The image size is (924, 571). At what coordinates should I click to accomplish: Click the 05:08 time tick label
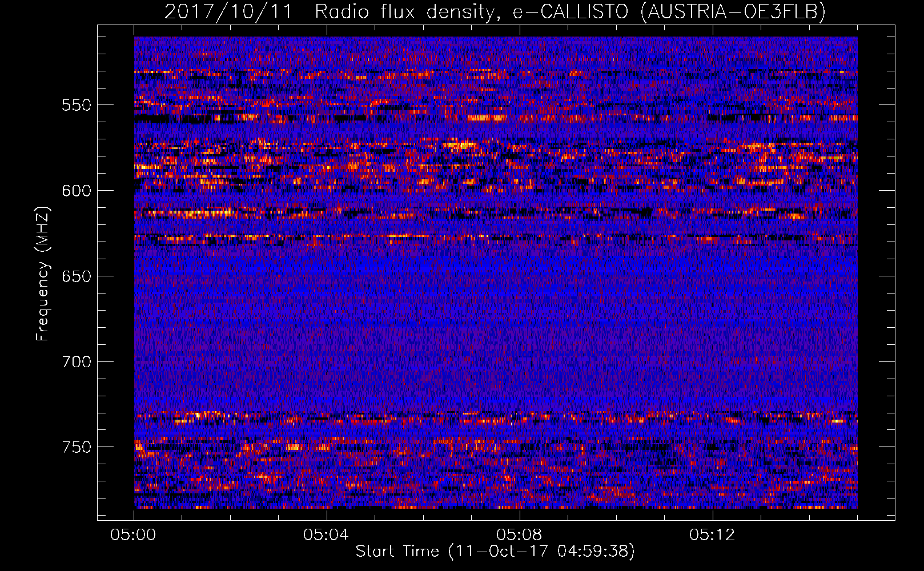point(520,535)
